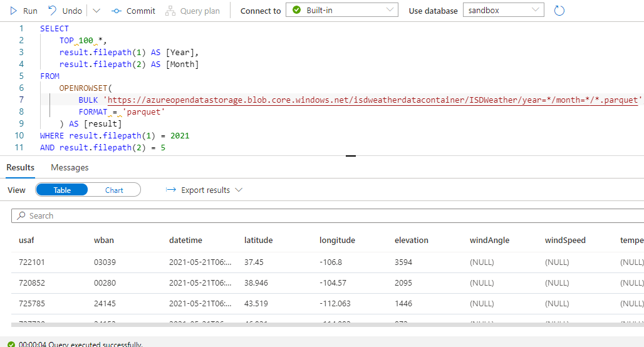
Task: Sort by the latitude column header
Action: [x=258, y=241]
